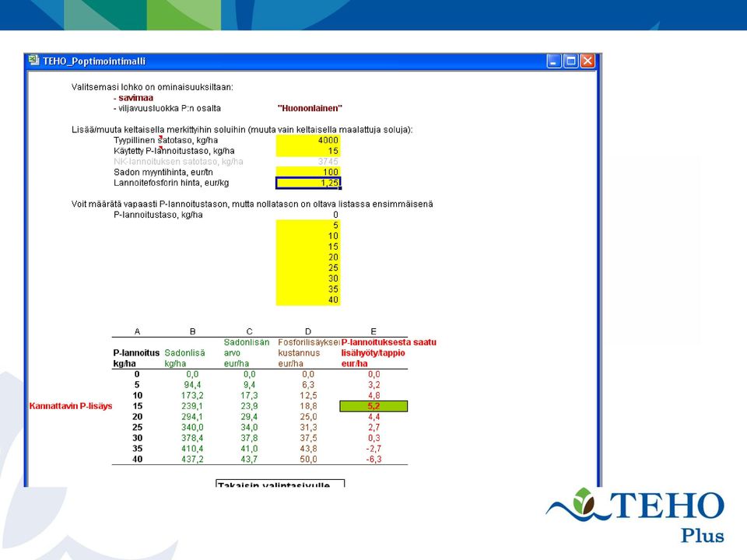Click the 12,5 fosfori cost value
This screenshot has height=560, width=747.
[308, 396]
